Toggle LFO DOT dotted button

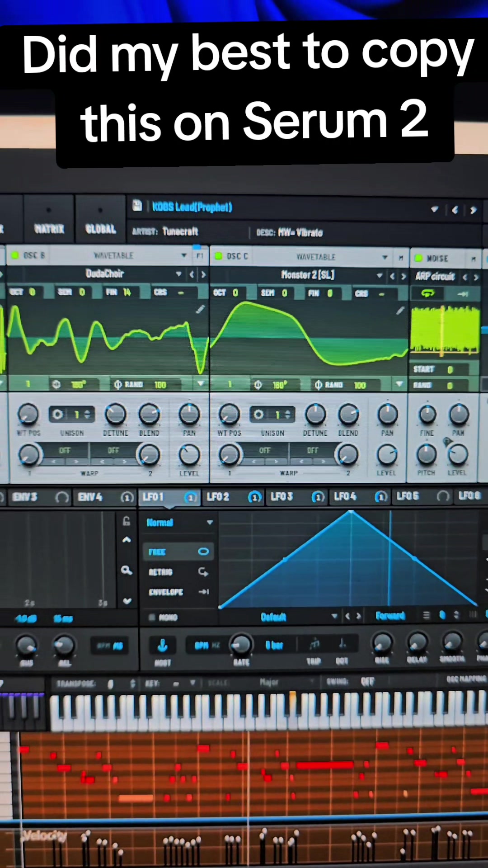(342, 643)
